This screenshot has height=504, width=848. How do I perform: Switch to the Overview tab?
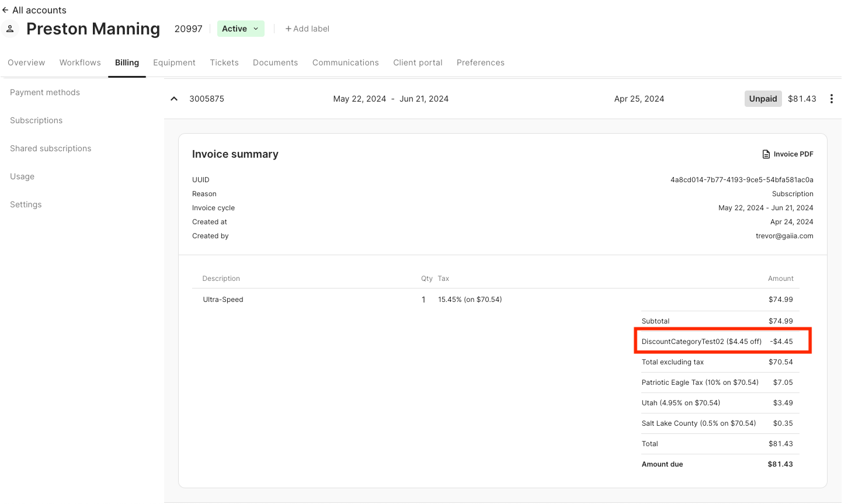26,62
